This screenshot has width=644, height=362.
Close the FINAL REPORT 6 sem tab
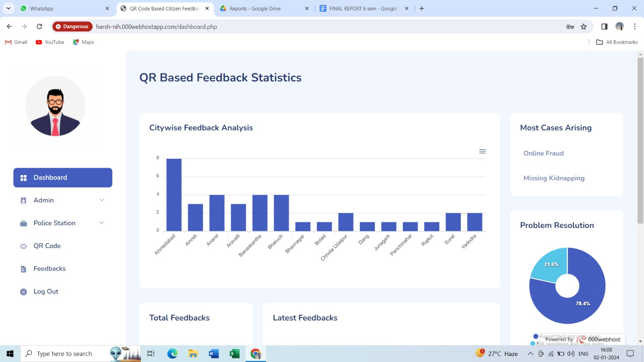pos(407,8)
